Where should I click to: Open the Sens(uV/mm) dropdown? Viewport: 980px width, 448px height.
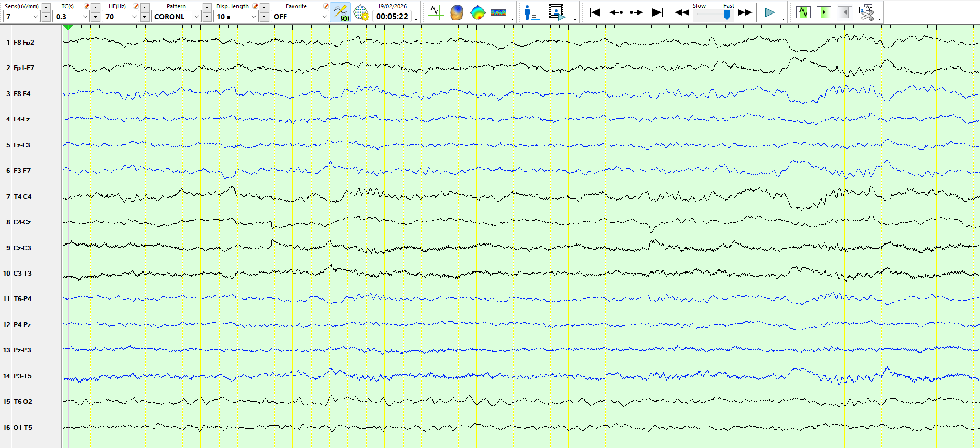tap(21, 17)
